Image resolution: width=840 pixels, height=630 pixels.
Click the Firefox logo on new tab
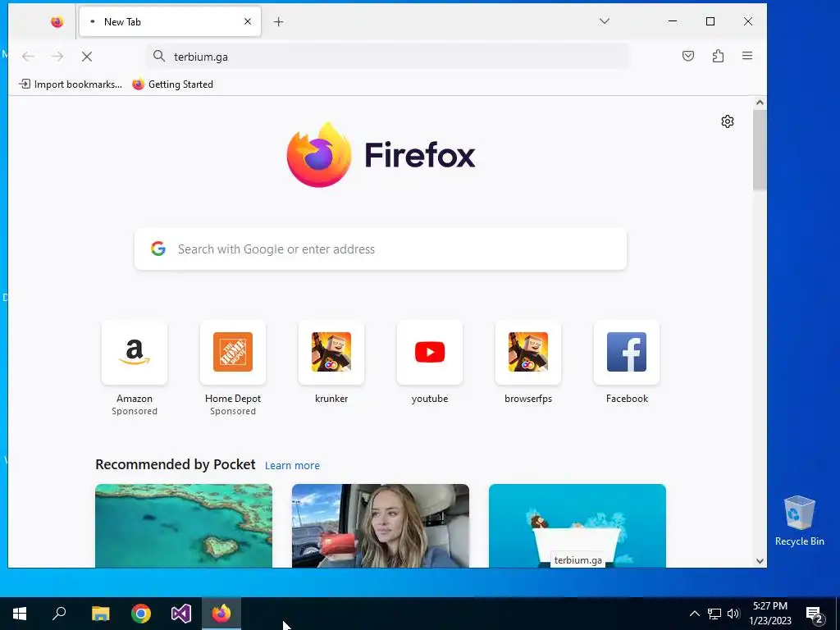pos(381,155)
